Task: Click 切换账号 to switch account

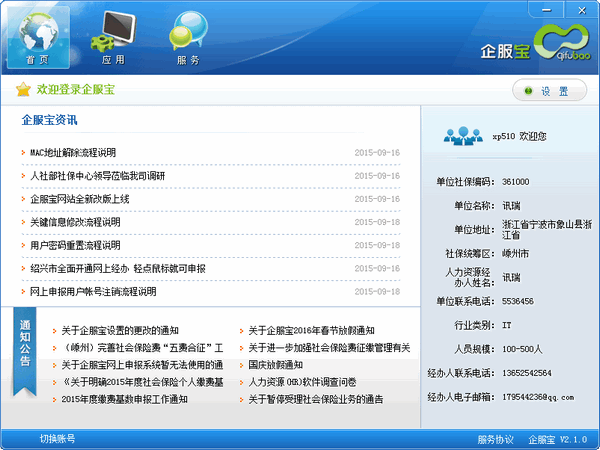Action: tap(57, 439)
